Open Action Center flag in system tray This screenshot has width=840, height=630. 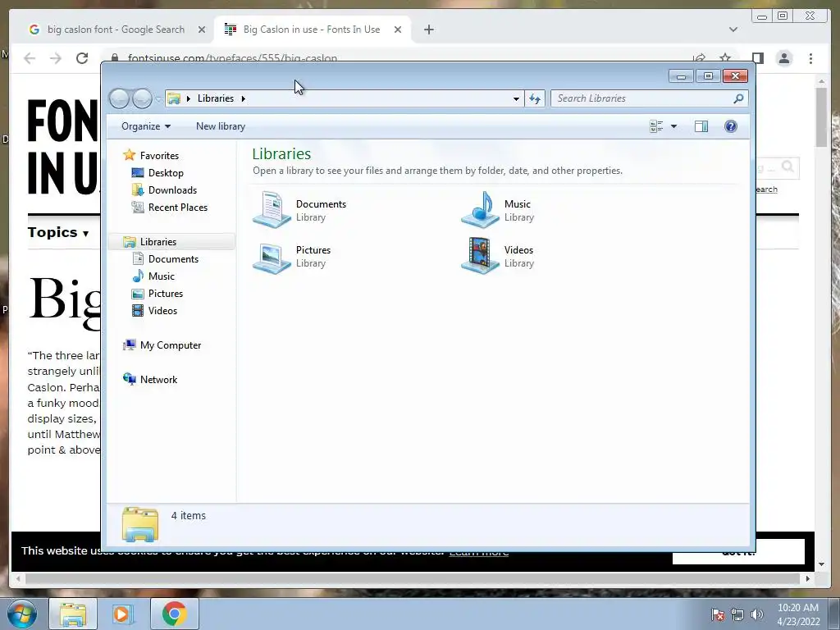[718, 614]
